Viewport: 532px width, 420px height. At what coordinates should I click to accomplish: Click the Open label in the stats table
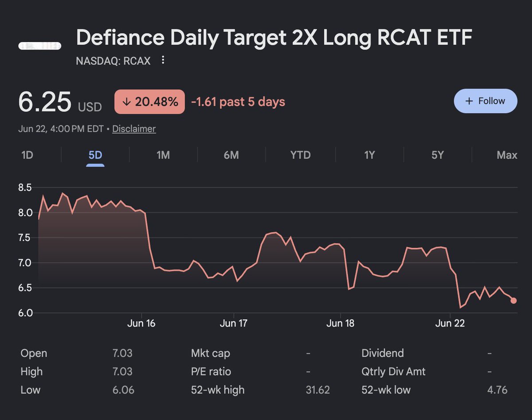pos(34,354)
